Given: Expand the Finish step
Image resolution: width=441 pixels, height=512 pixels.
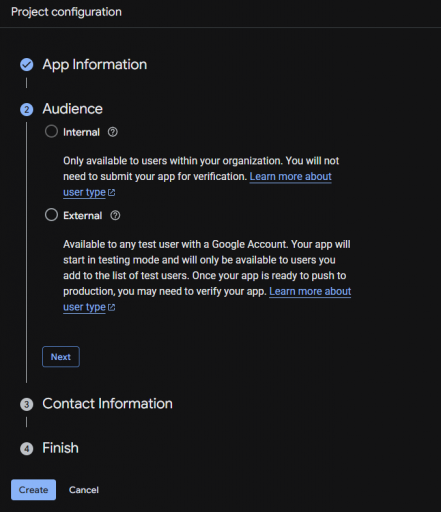Looking at the screenshot, I should pos(60,448).
